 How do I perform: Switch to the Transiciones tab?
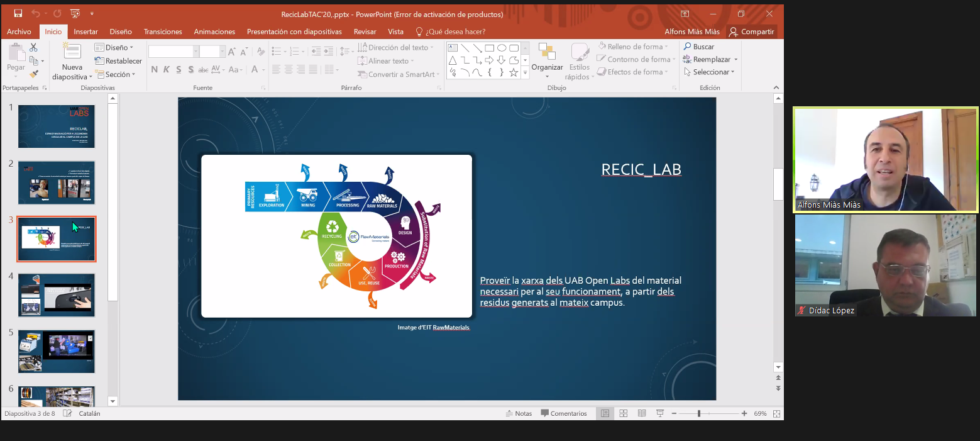coord(163,31)
